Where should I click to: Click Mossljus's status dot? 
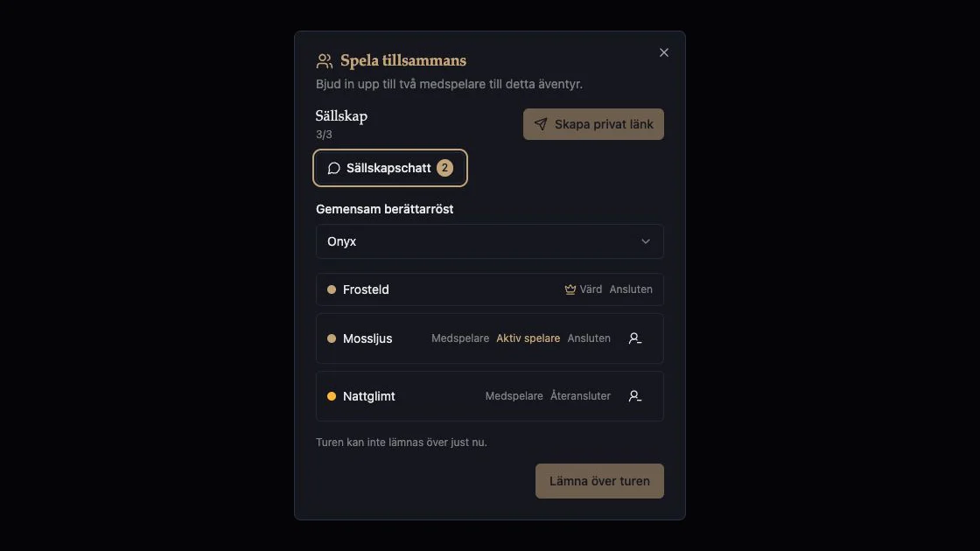(332, 338)
